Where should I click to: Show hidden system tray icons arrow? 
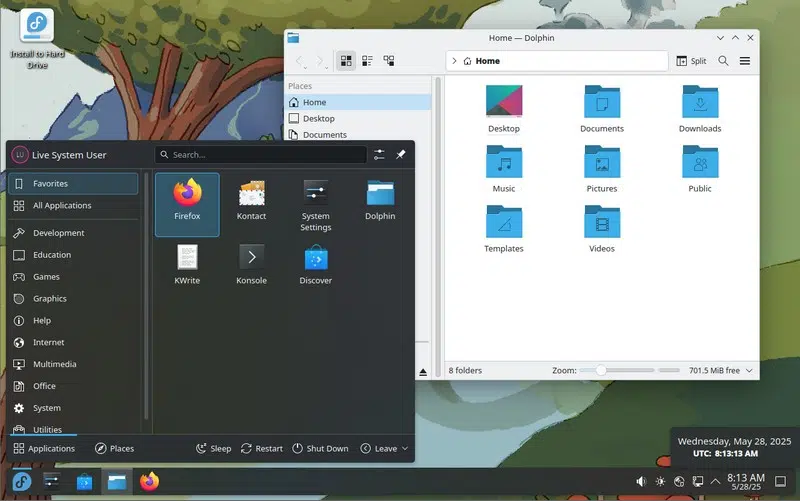click(715, 482)
